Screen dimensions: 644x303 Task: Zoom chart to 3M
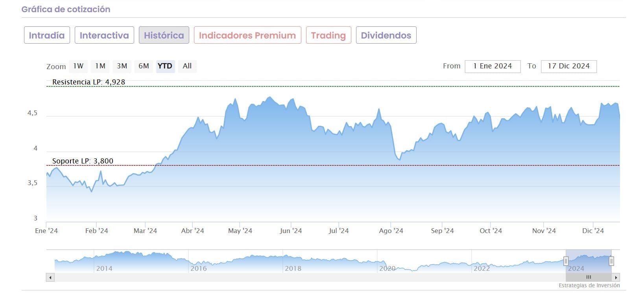(x=122, y=66)
